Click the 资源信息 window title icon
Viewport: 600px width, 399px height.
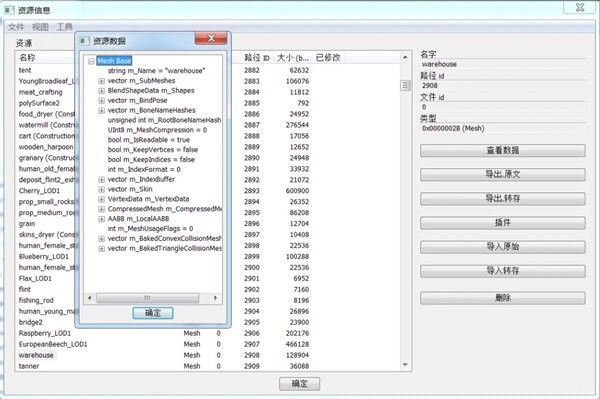click(x=9, y=10)
